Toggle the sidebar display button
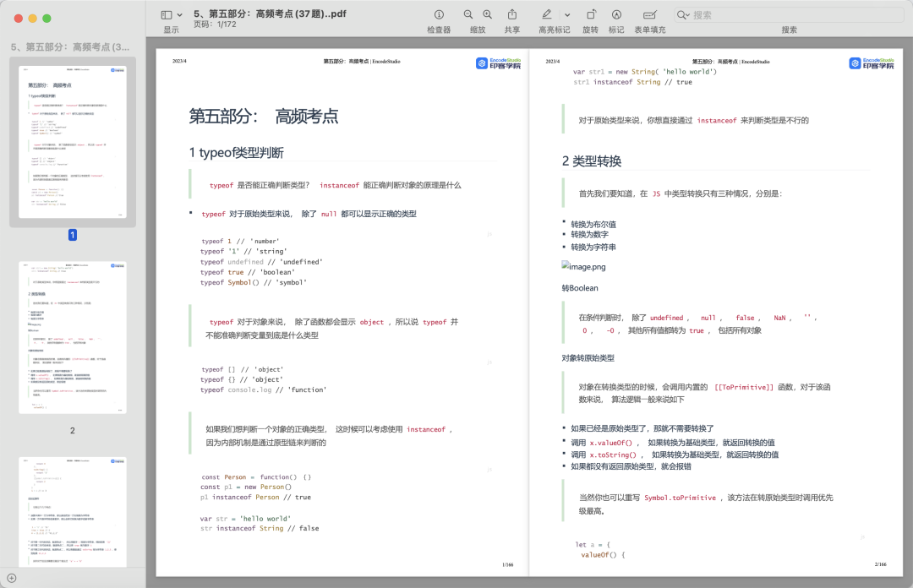913x588 pixels. click(x=167, y=15)
